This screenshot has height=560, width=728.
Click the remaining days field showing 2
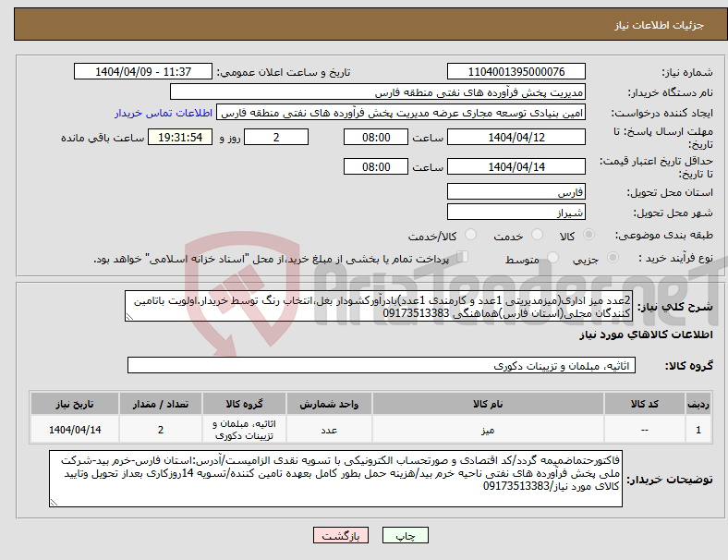(276, 138)
